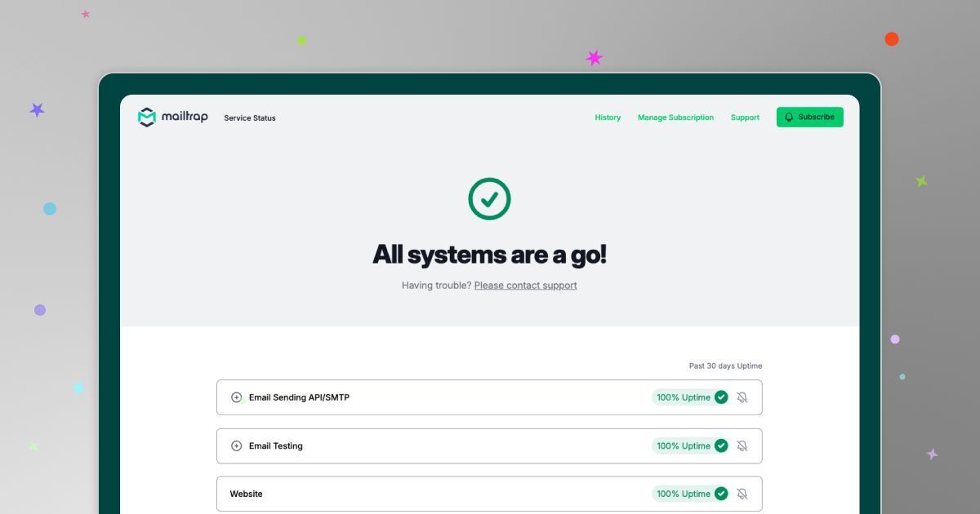Click the Subscribe button

(x=809, y=117)
